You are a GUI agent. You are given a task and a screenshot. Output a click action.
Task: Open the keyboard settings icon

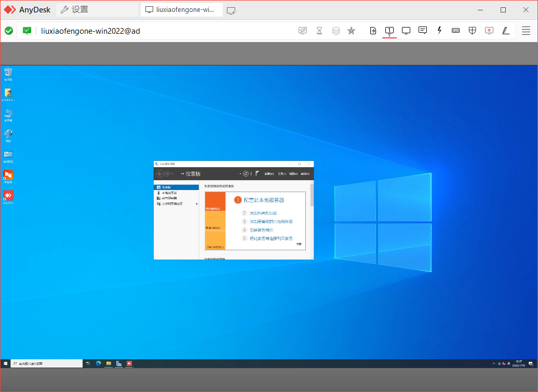click(x=455, y=31)
